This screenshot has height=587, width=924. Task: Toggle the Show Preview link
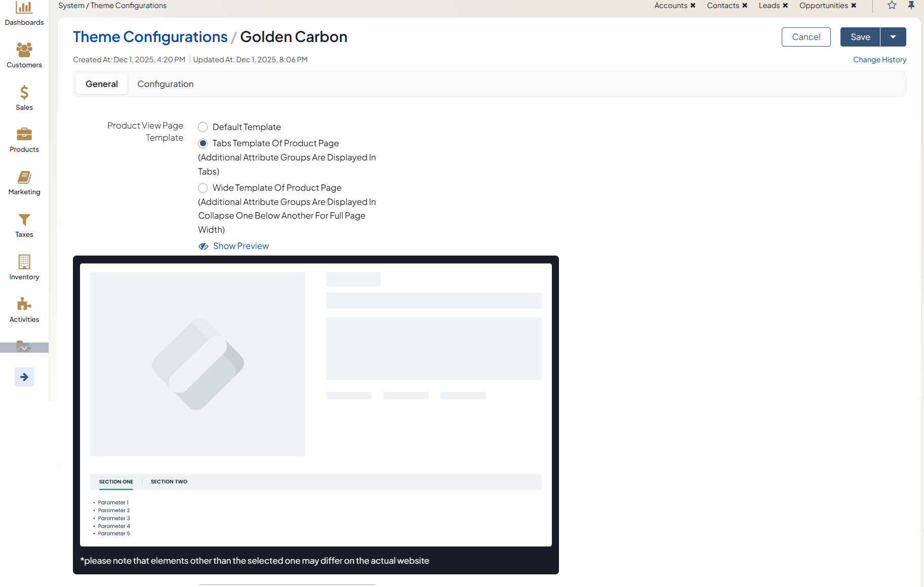click(x=240, y=246)
